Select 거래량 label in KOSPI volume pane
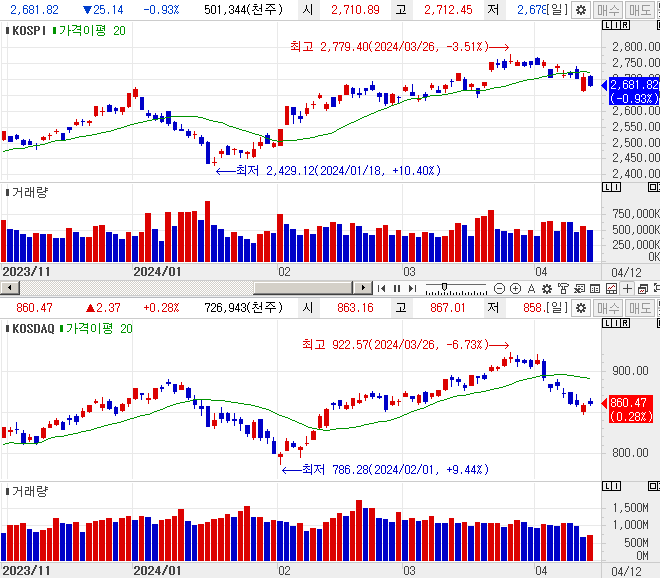 (x=27, y=193)
